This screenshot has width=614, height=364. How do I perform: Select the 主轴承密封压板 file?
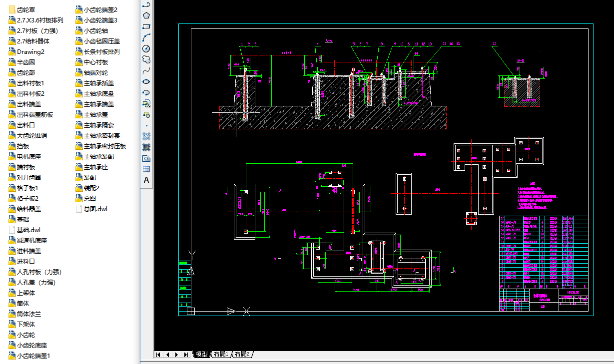coord(101,146)
